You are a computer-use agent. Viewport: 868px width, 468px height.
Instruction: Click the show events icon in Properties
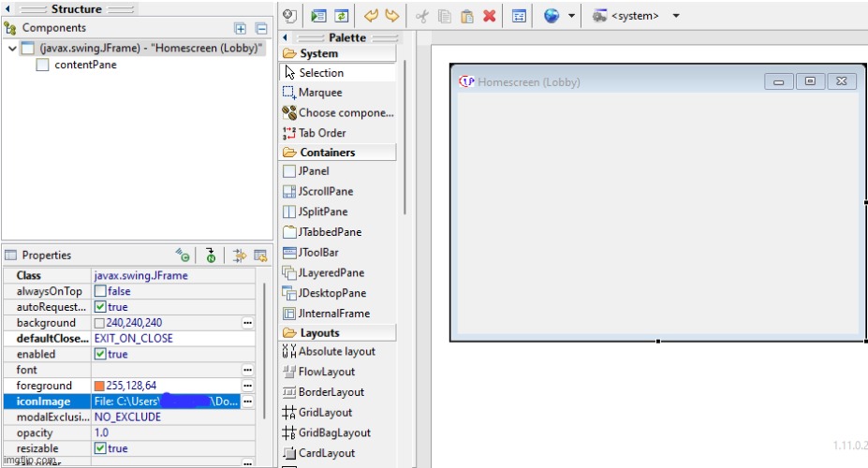tap(183, 255)
